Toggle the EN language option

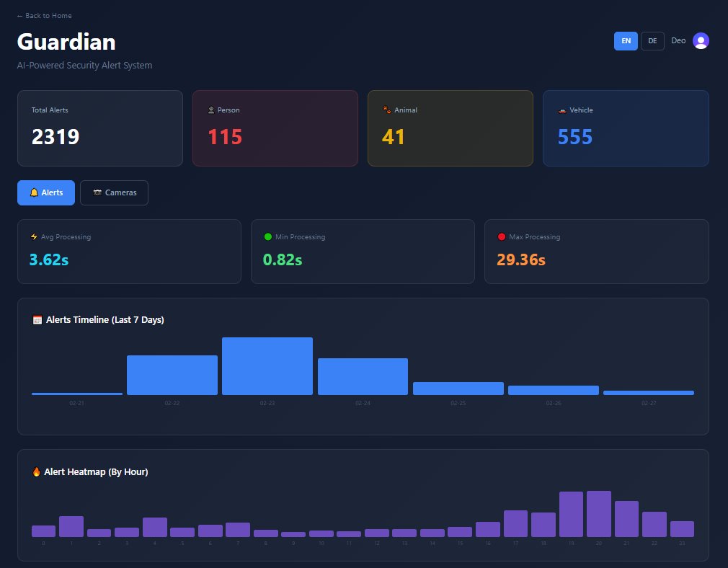click(x=626, y=41)
